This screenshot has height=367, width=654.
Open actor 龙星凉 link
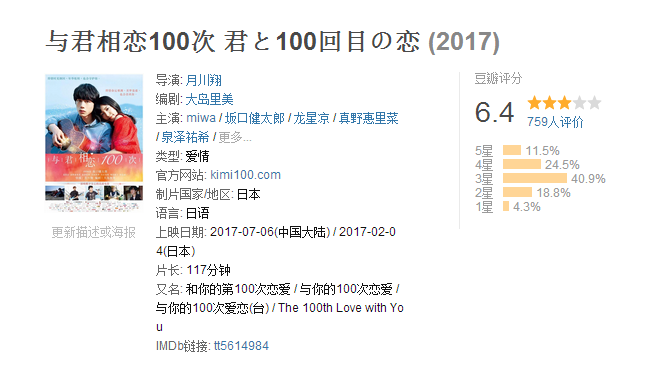click(x=312, y=118)
